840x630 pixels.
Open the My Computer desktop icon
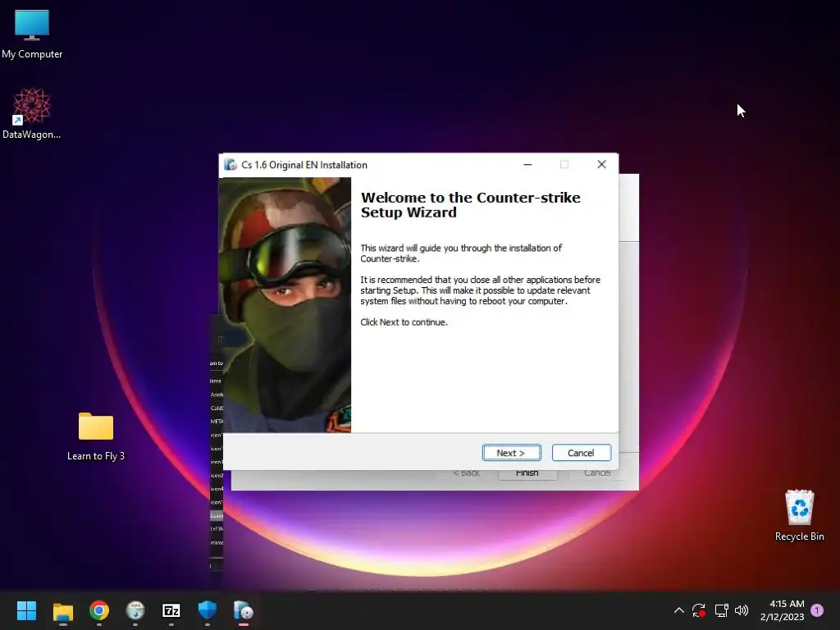point(32,34)
